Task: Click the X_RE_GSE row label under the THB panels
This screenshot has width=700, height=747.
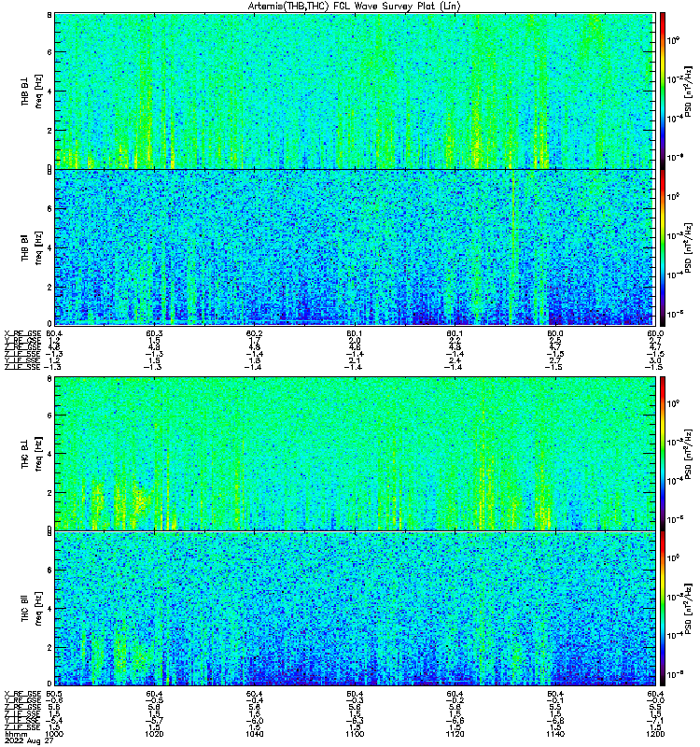Action: click(22, 333)
